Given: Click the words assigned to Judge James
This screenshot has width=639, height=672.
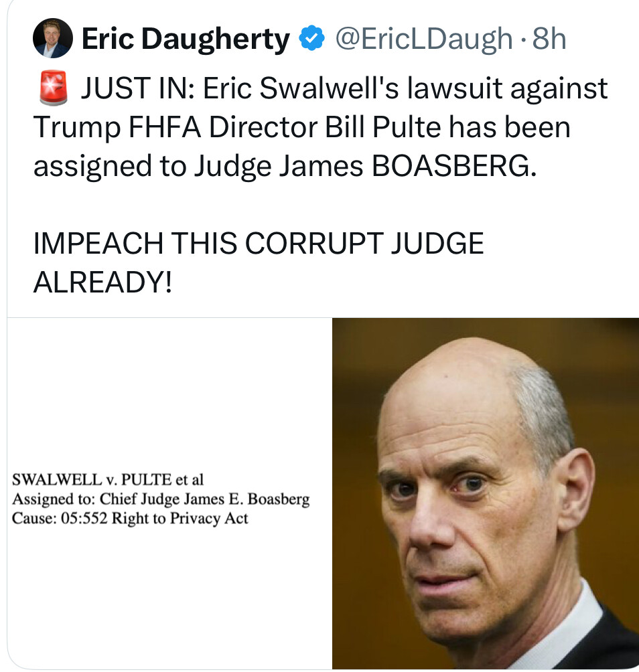Looking at the screenshot, I should point(198,167).
